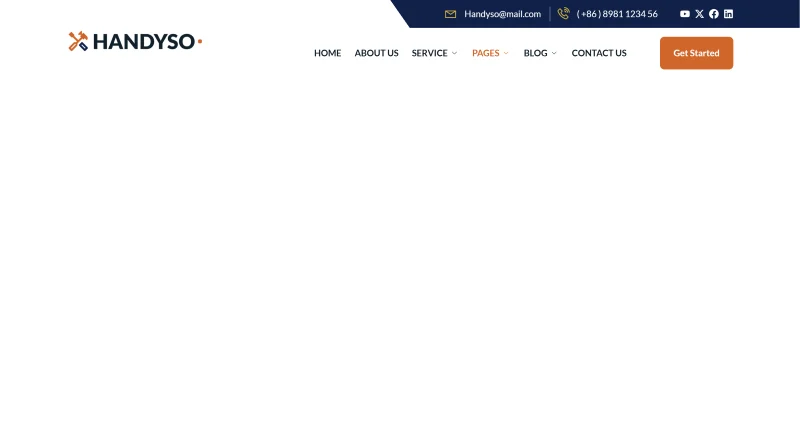Click the orange dot after HANDYSO

pyautogui.click(x=200, y=41)
